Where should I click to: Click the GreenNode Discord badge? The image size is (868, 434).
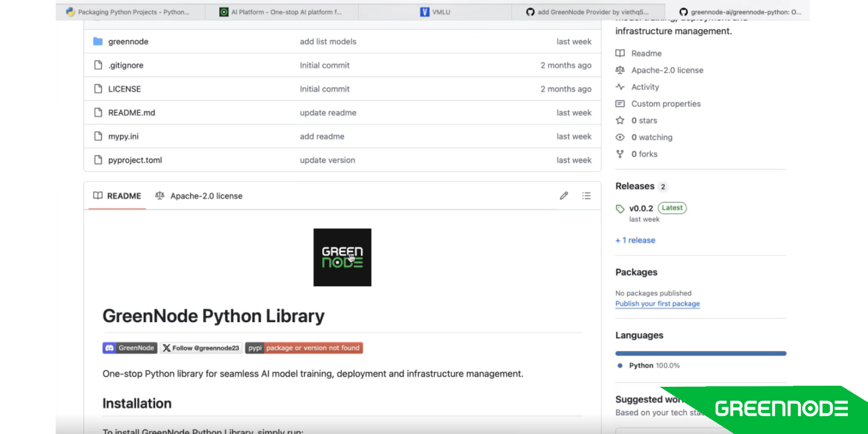pos(130,348)
